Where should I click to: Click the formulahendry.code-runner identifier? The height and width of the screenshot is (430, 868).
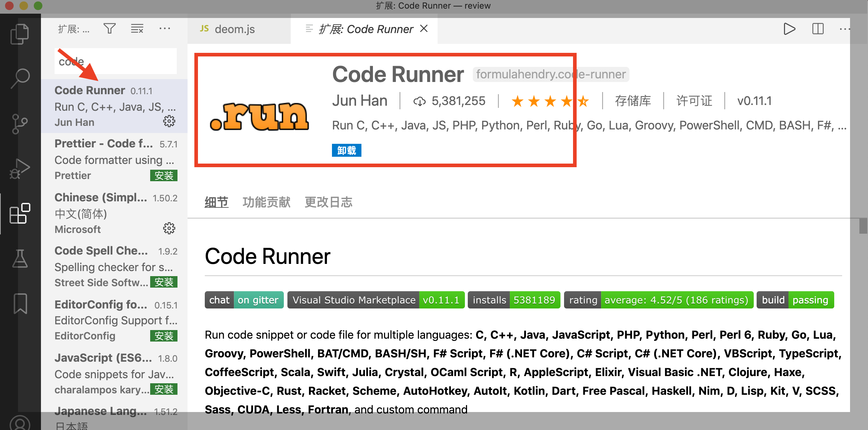tap(551, 74)
